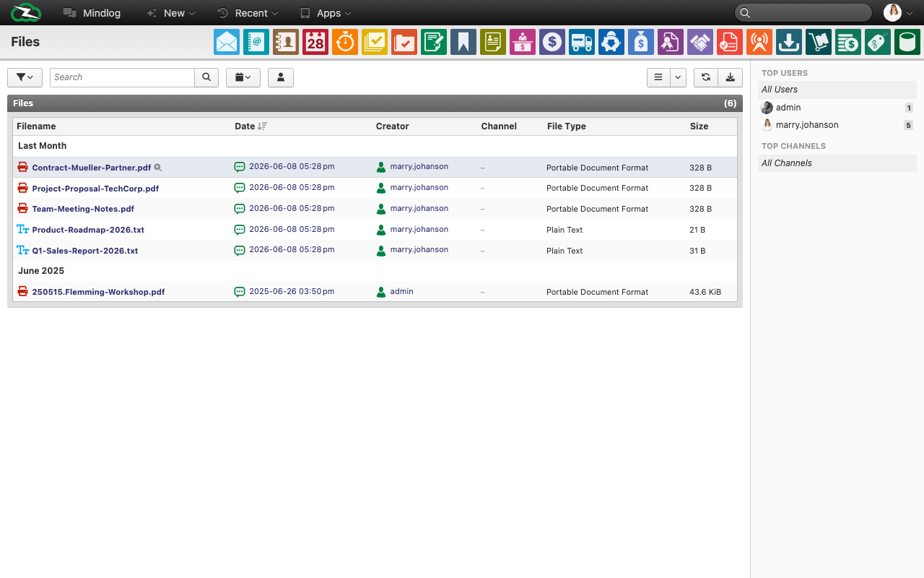Click the refresh files button
Viewport: 924px width, 578px height.
tap(705, 77)
